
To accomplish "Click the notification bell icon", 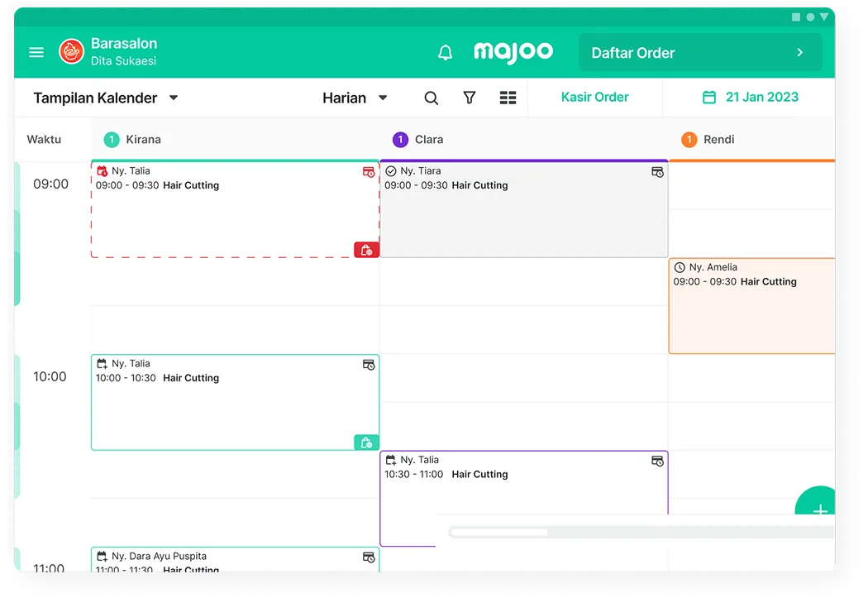I will (x=445, y=53).
